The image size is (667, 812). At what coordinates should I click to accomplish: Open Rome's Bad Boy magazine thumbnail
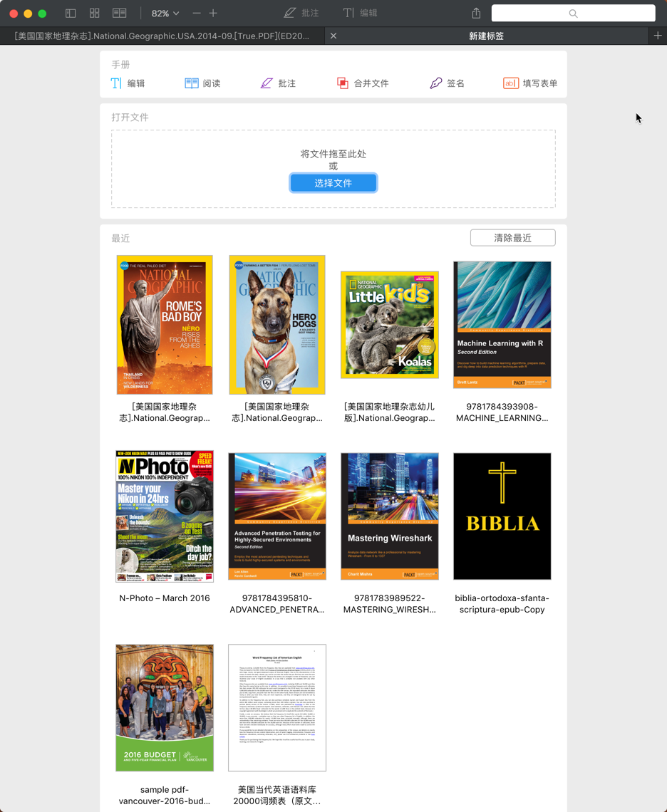pyautogui.click(x=165, y=325)
